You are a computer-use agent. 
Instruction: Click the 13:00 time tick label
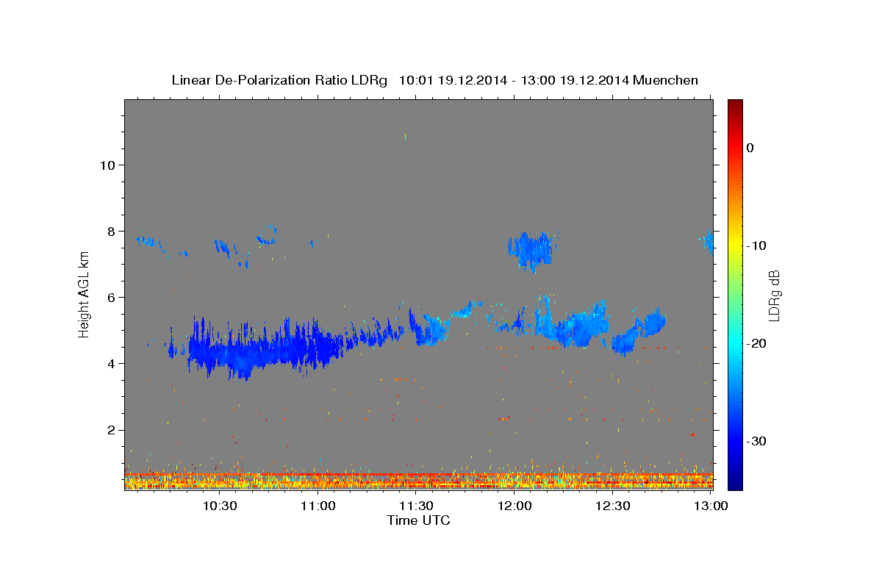(x=711, y=506)
